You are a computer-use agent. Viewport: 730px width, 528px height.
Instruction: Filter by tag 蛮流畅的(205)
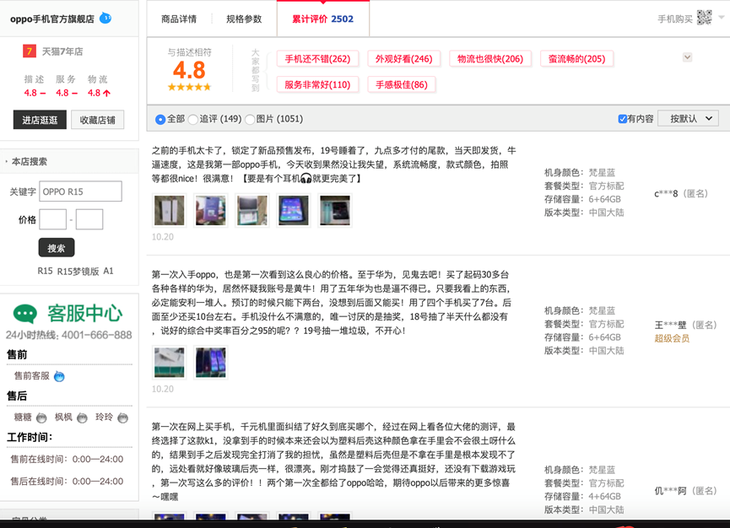577,59
